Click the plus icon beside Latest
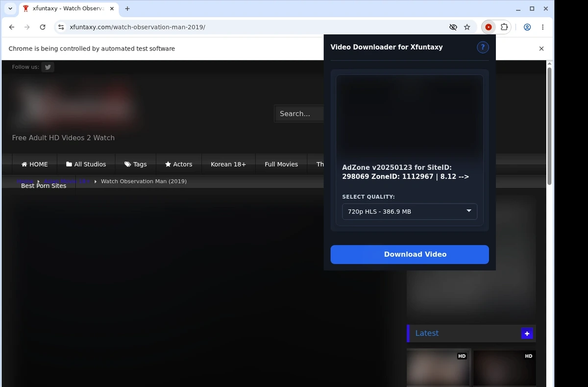This screenshot has height=387, width=588. (527, 334)
